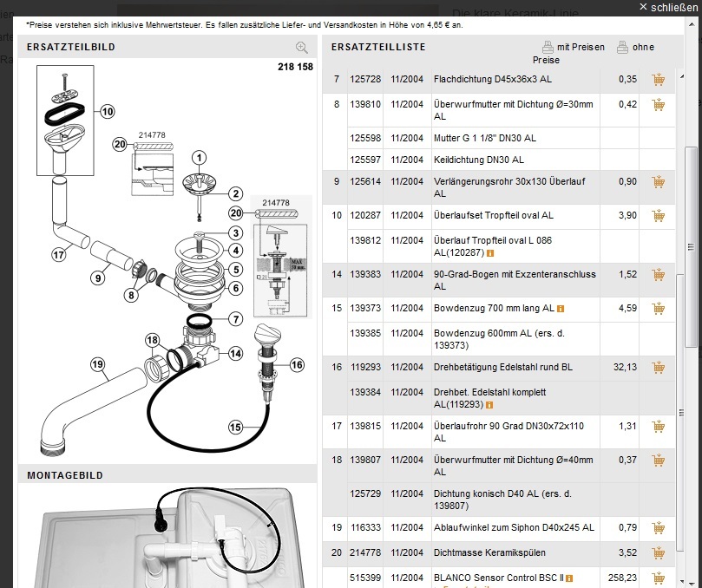Print the parts list with prices (mit Preisen)
Image resolution: width=702 pixels, height=588 pixels.
point(573,47)
